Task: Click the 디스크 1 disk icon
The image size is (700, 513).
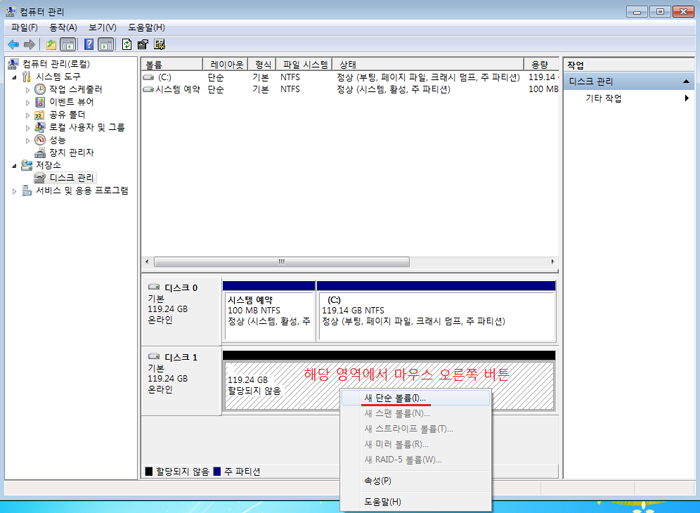Action: coord(154,357)
